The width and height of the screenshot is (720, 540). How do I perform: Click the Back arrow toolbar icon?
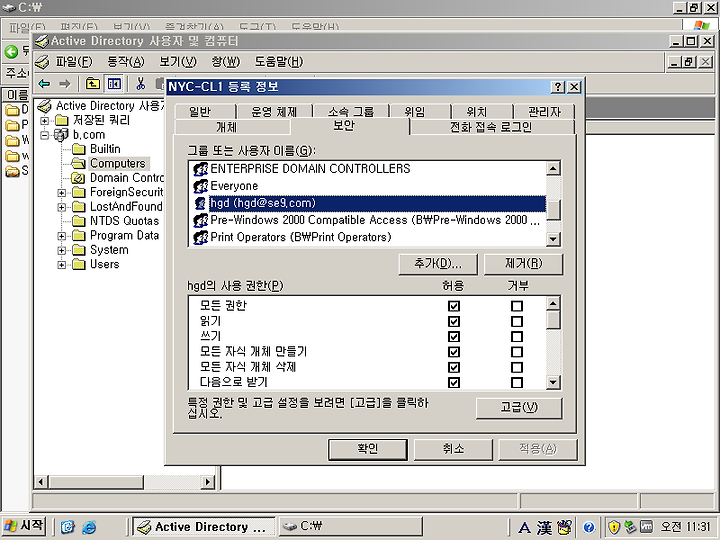[x=44, y=84]
